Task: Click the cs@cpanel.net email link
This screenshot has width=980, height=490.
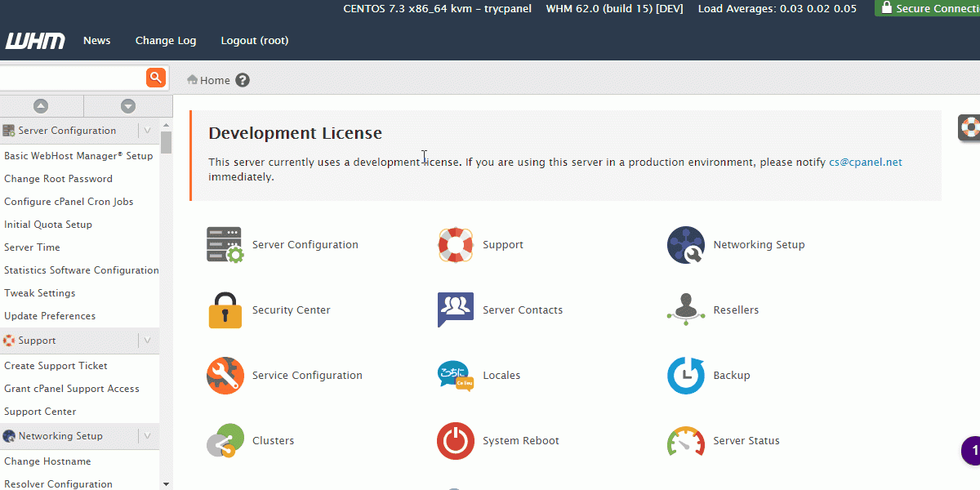Action: click(x=866, y=162)
